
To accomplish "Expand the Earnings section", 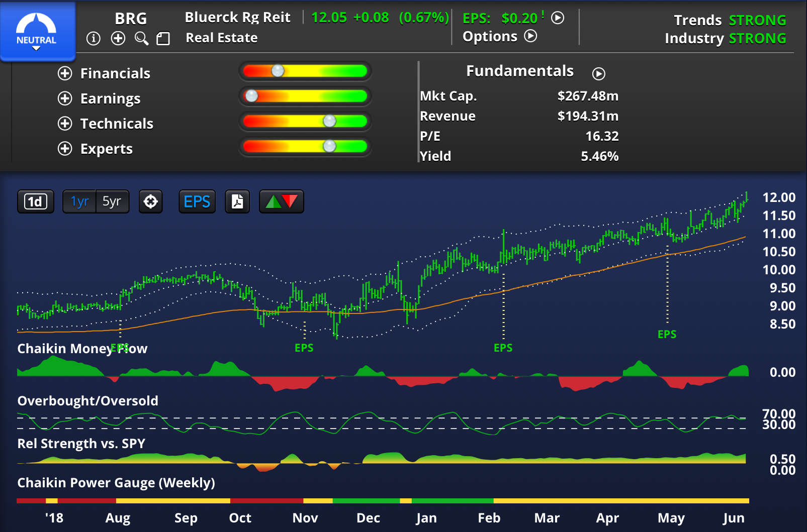I will 65,98.
